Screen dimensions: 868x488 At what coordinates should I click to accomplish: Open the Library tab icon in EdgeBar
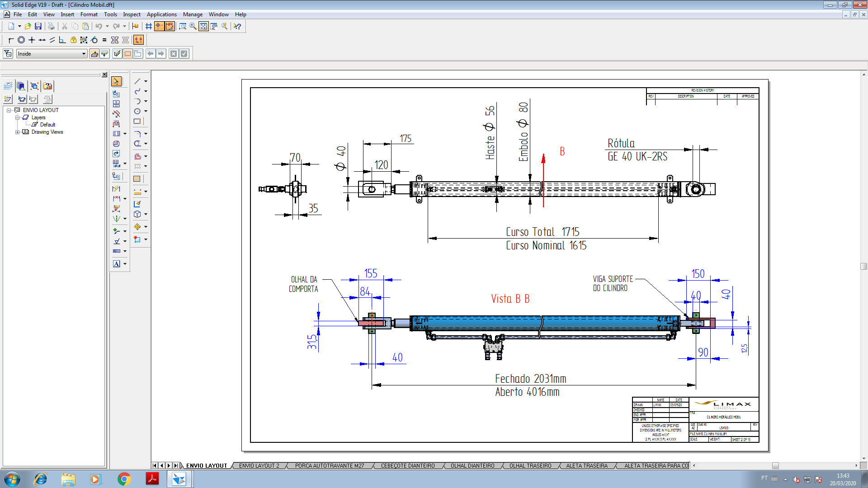[x=21, y=86]
